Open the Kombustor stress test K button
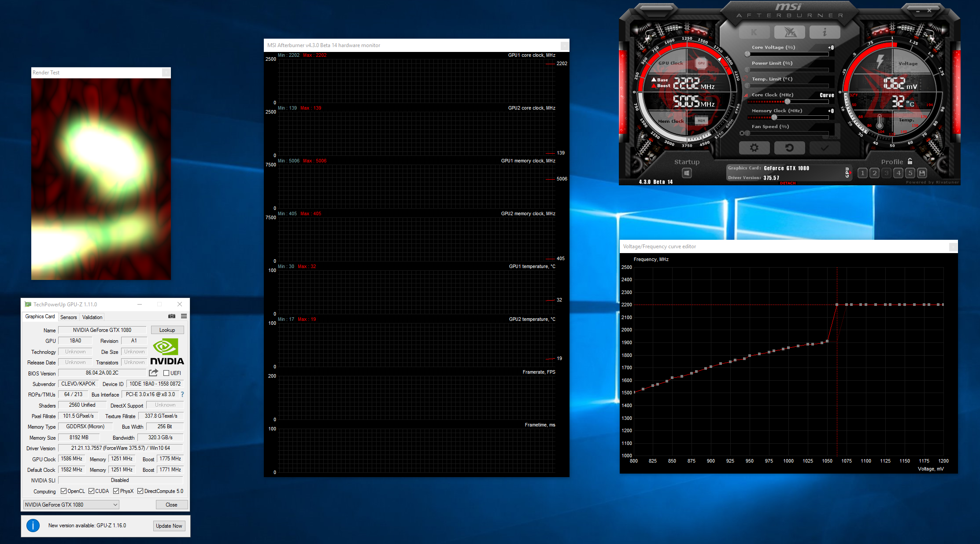Screen dimensions: 980x544 coord(754,32)
